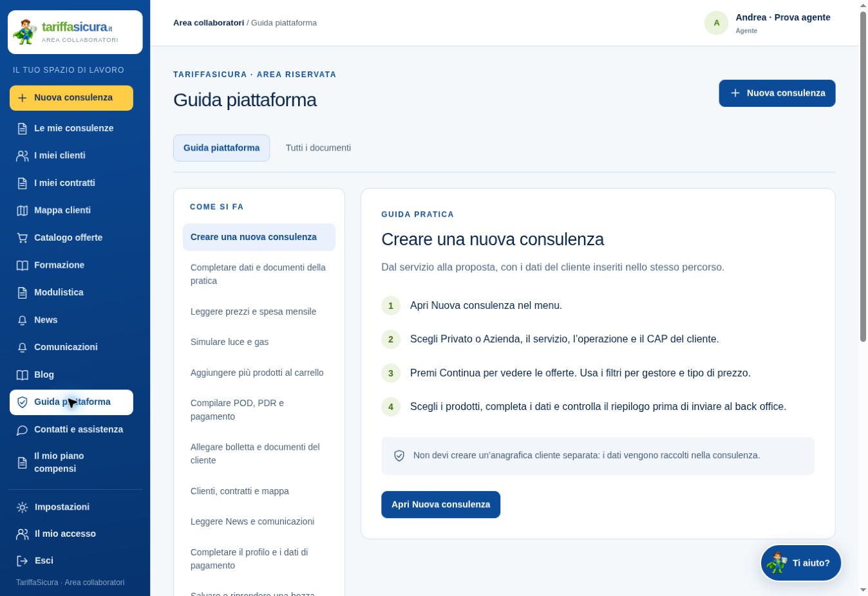This screenshot has width=868, height=596.
Task: Open Compilare POD, PDR e pagamento topic
Action: [259, 410]
